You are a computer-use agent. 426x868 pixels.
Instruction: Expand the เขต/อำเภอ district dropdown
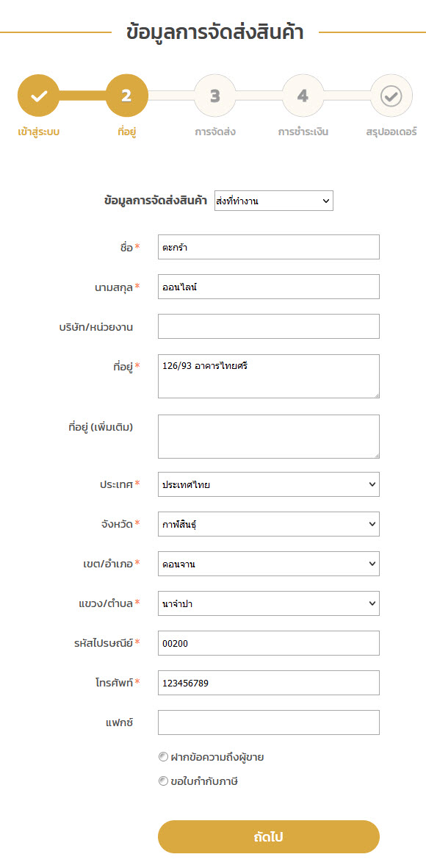click(269, 564)
